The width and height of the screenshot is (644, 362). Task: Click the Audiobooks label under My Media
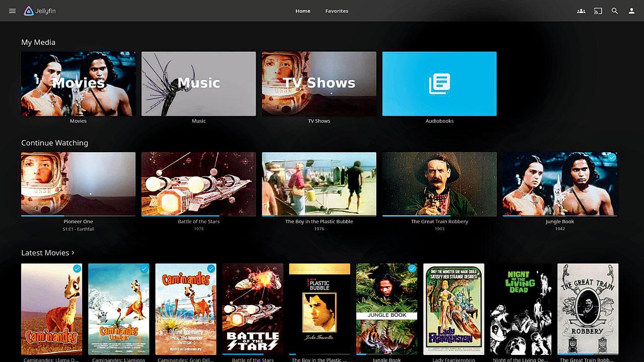[439, 121]
